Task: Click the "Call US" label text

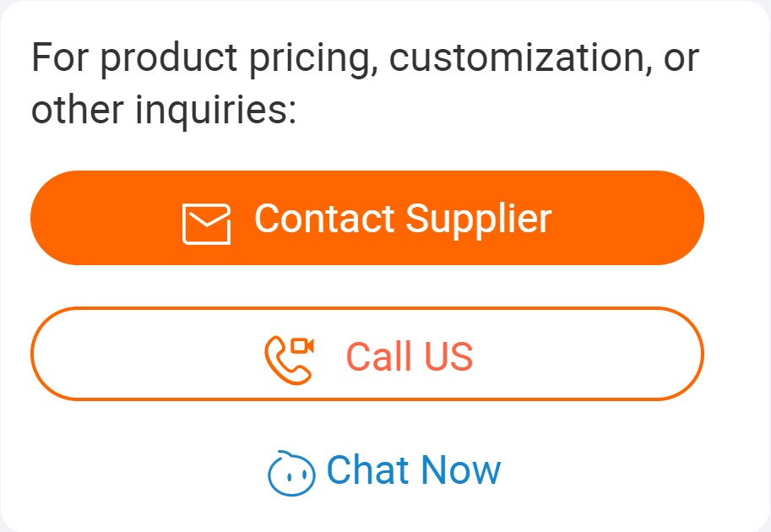Action: [x=410, y=356]
